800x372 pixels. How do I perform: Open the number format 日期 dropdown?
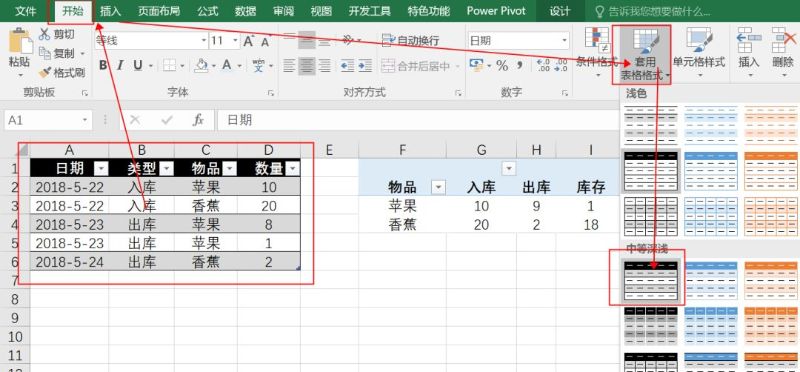coord(565,40)
